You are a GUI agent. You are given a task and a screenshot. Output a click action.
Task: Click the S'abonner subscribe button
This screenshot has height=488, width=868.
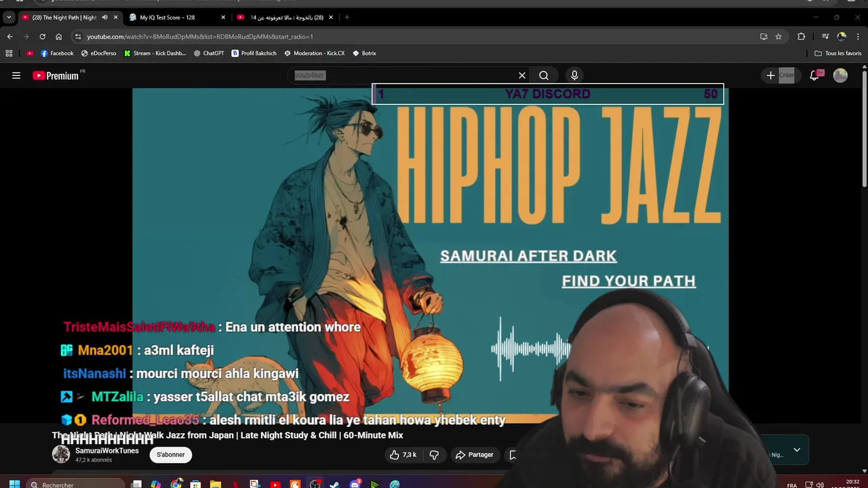pyautogui.click(x=171, y=455)
